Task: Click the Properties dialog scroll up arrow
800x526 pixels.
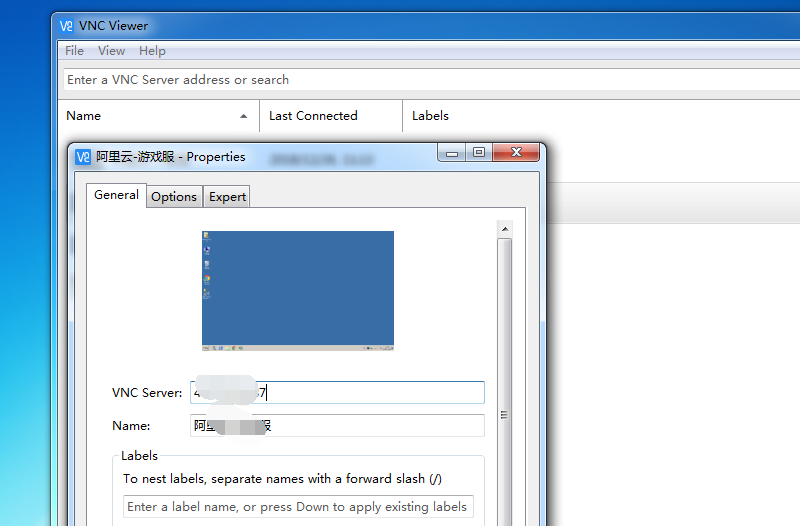Action: pos(505,229)
